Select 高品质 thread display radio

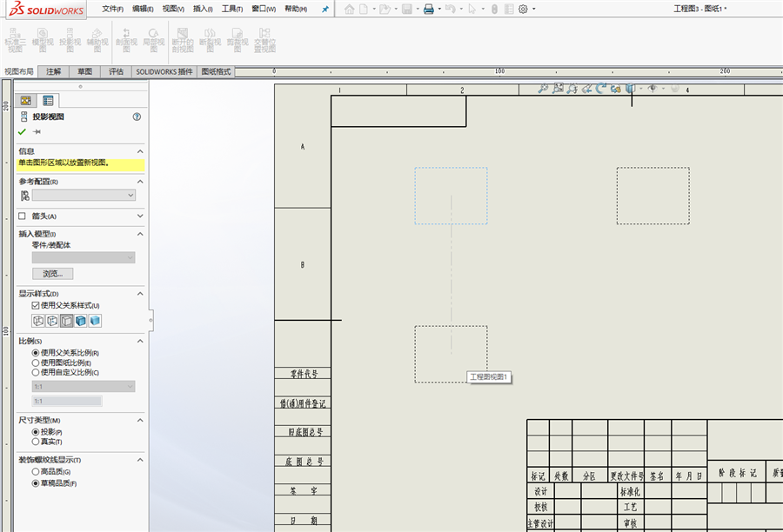(x=36, y=472)
